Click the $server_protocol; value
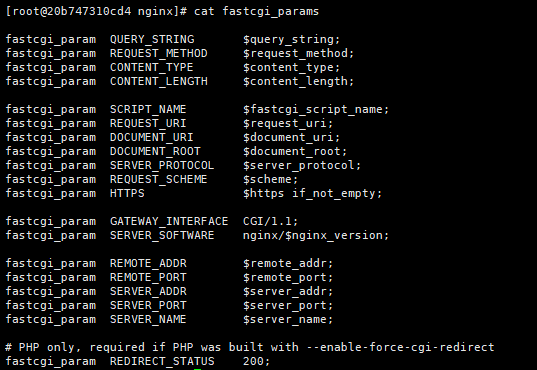 302,165
